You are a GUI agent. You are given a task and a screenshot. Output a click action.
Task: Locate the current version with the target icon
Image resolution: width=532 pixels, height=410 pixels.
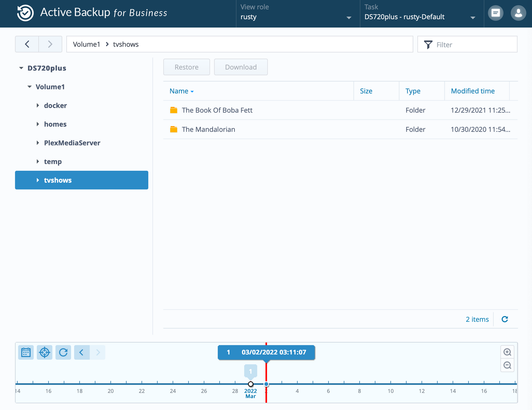[x=45, y=352]
